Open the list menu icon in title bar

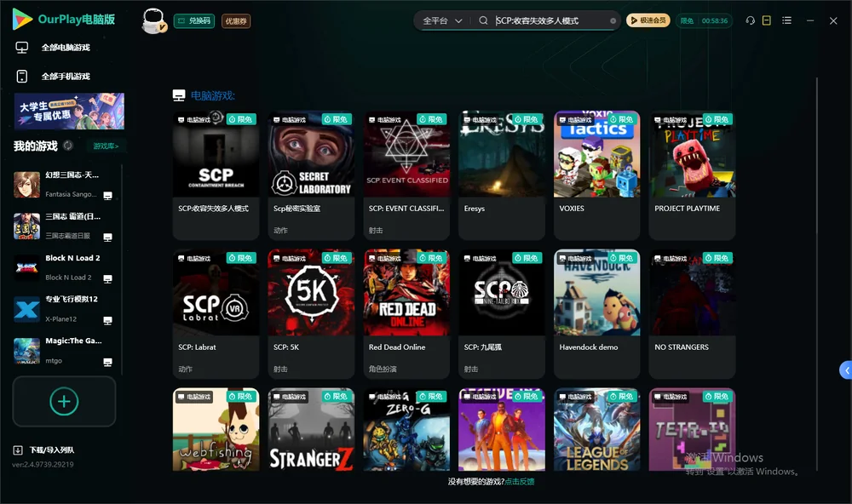[786, 20]
